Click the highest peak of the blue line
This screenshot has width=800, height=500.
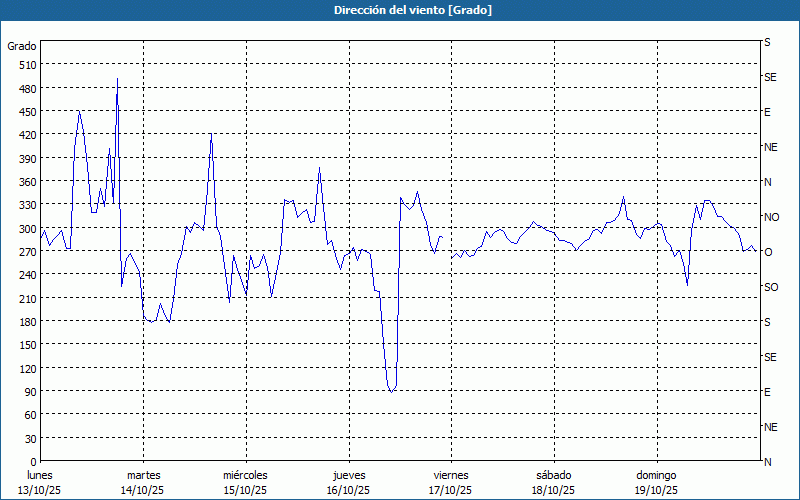click(117, 79)
